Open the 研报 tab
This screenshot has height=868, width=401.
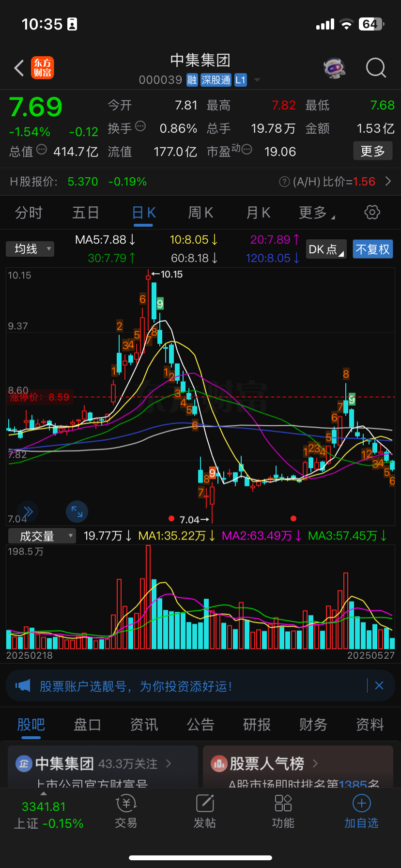pos(257,724)
